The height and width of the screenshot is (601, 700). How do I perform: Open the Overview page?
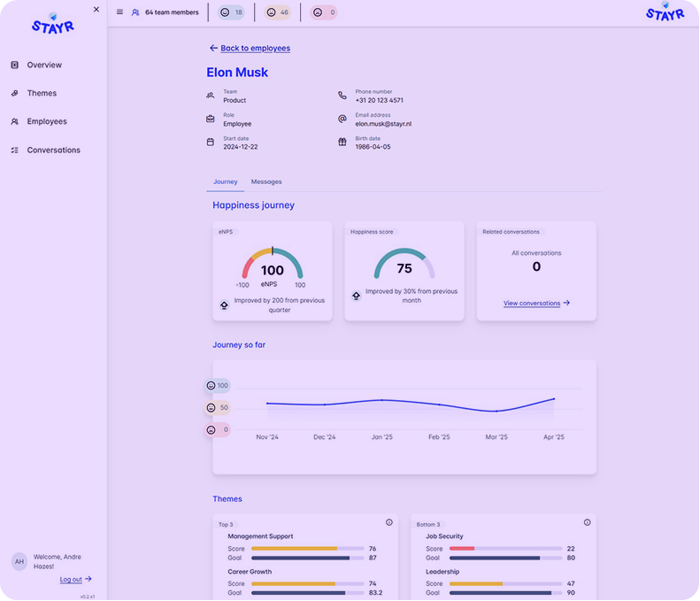[x=44, y=65]
